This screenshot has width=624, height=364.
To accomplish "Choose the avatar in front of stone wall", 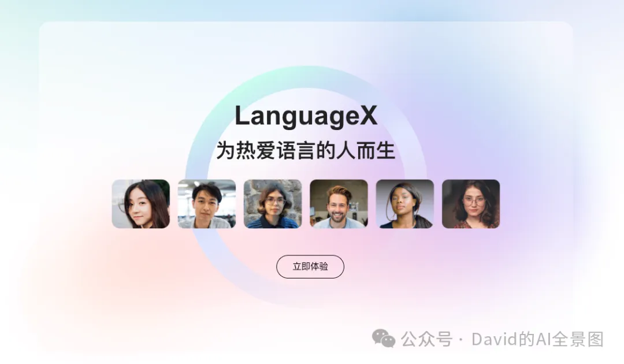I will click(273, 204).
